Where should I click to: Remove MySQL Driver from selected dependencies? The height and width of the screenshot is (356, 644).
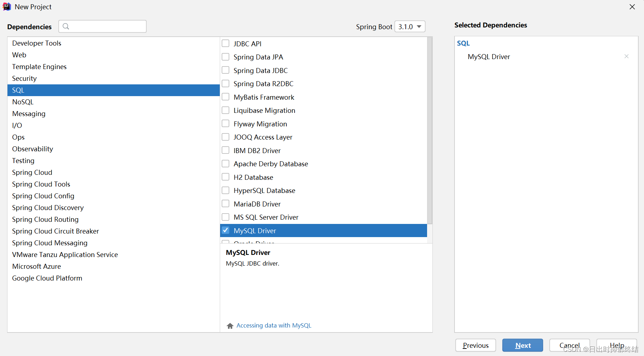(x=626, y=56)
